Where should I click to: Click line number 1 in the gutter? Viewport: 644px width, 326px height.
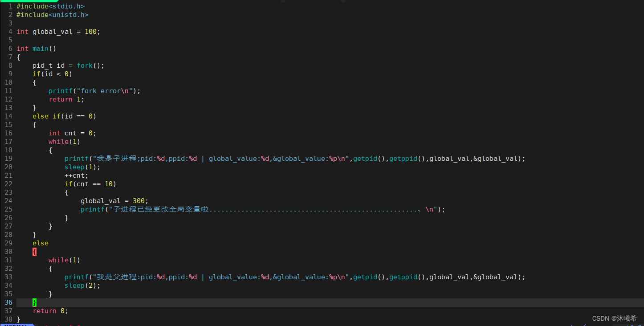coord(10,6)
